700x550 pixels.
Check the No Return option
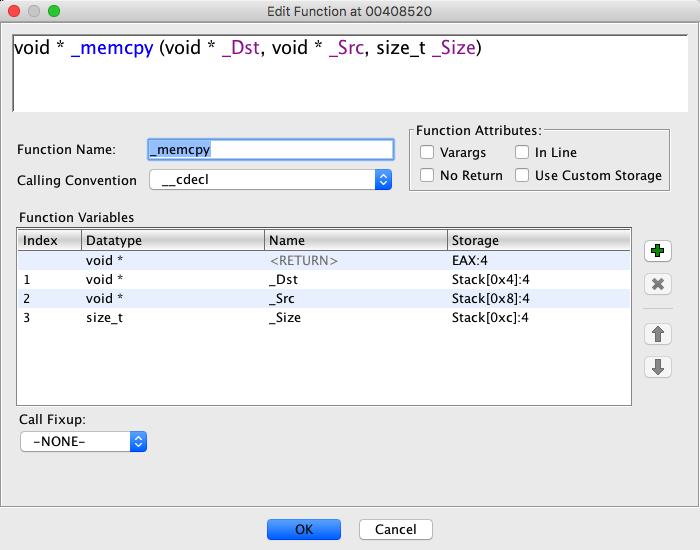(427, 176)
